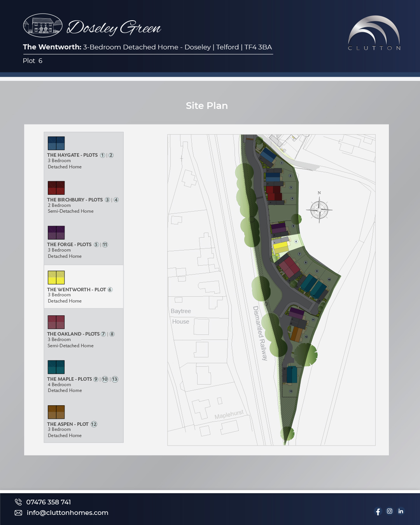Click the "Maplehurst" label on the map

pos(229,415)
